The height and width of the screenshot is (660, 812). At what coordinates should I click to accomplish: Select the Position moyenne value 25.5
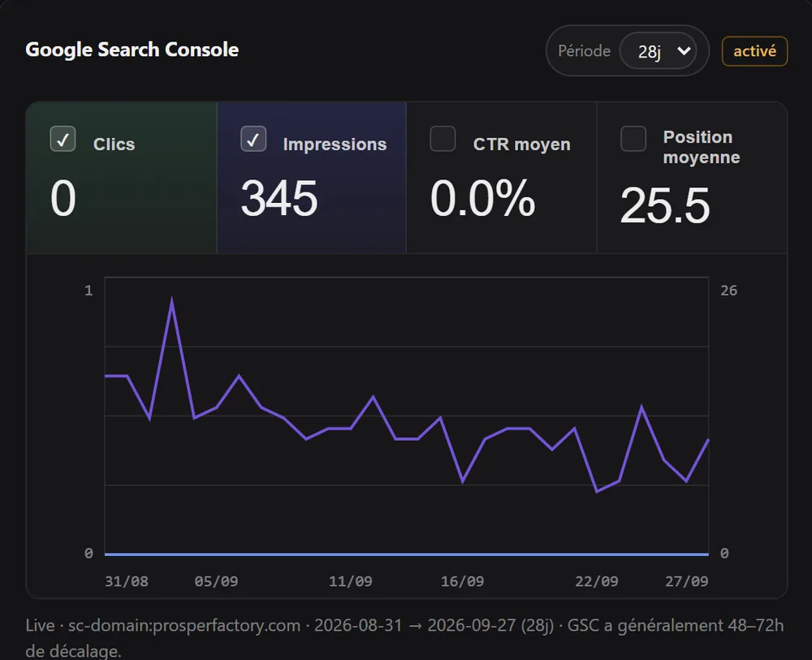coord(665,205)
